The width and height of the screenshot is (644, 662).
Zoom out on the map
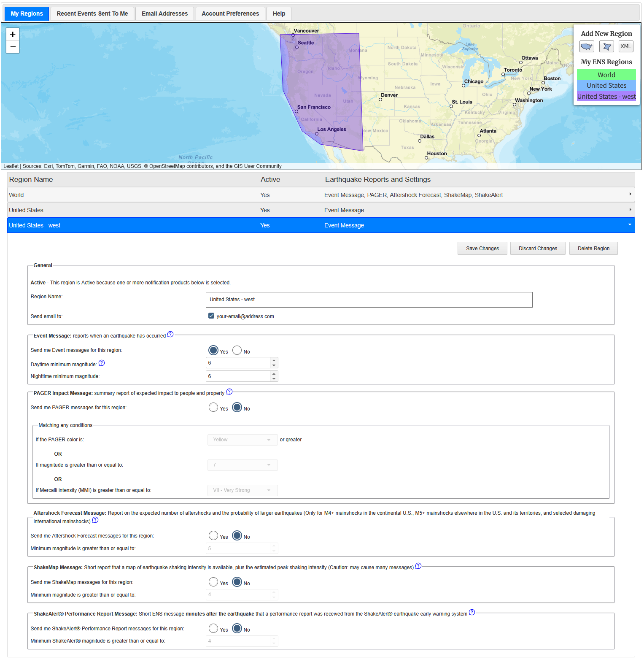point(13,47)
